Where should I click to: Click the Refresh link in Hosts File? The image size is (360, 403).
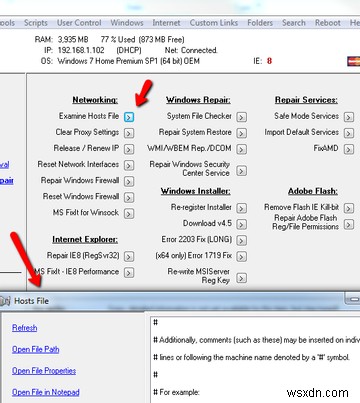click(25, 328)
